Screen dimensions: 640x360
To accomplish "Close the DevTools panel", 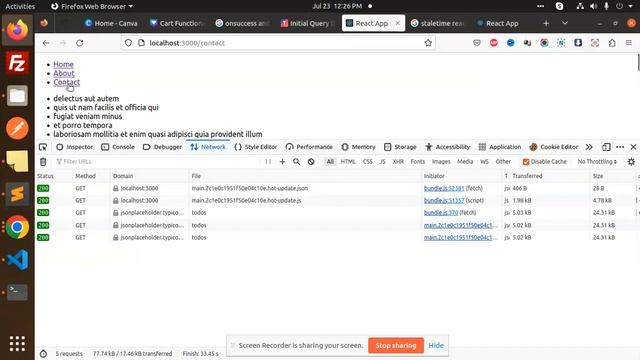I will (633, 147).
